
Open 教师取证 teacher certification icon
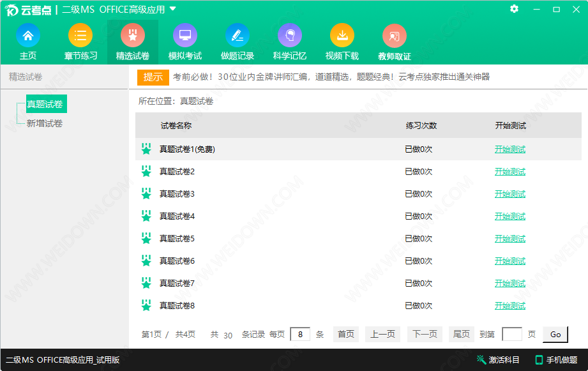[x=394, y=36]
